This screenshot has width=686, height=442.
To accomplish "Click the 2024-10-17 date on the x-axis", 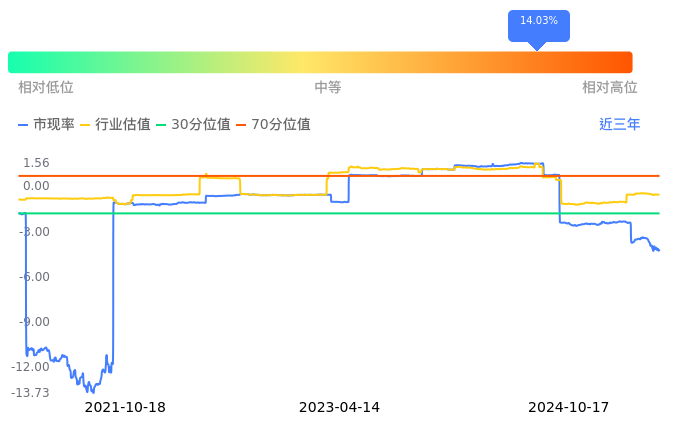I will (568, 407).
